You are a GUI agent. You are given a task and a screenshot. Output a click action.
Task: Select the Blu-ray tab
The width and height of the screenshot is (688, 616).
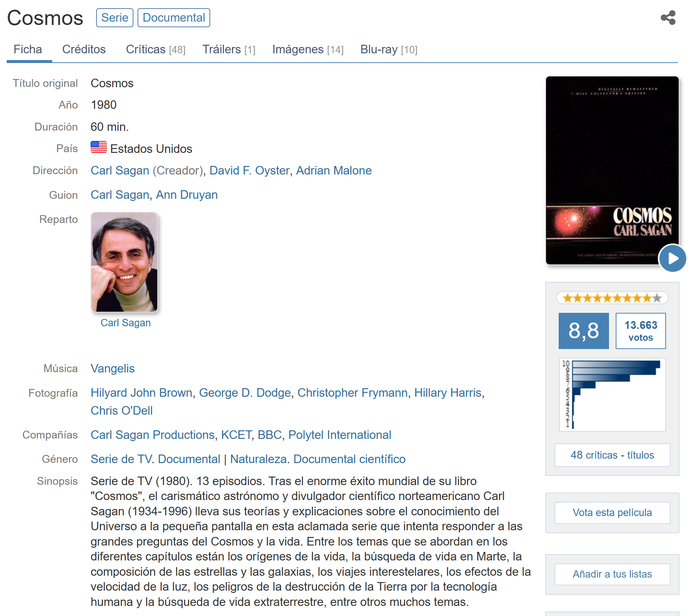point(388,50)
